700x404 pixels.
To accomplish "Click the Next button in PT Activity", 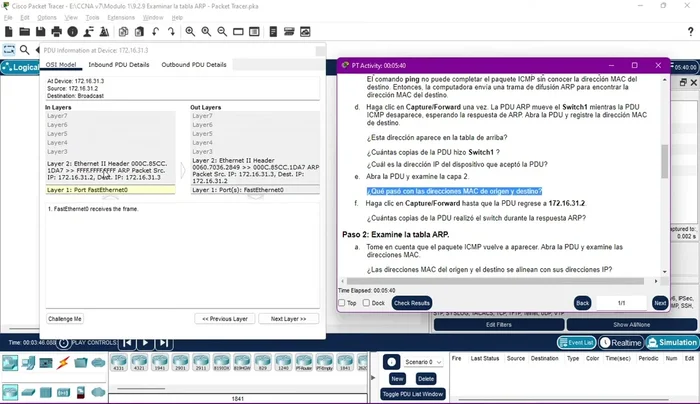I will coord(660,303).
